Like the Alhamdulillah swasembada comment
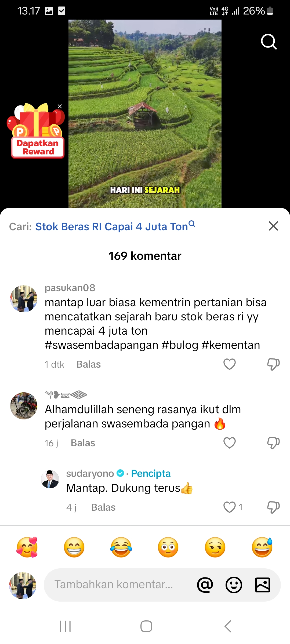290x644 pixels. click(x=230, y=443)
